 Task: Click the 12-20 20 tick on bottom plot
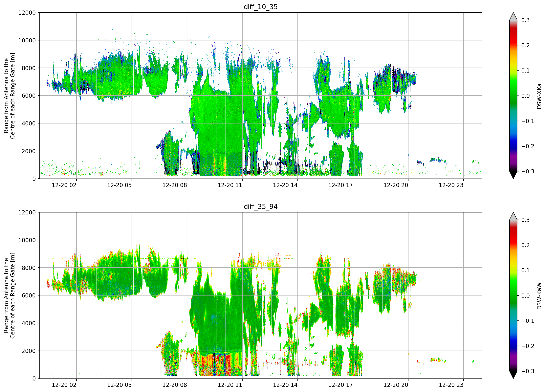[x=396, y=385]
